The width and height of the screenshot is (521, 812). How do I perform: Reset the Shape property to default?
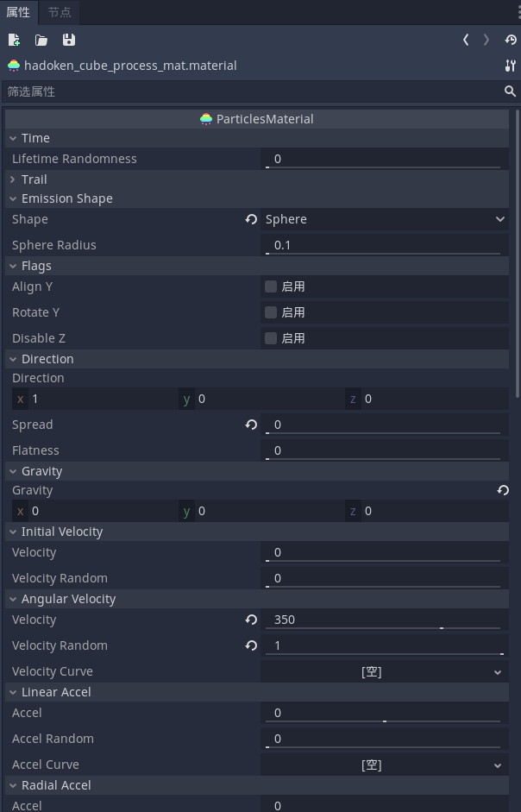pos(251,219)
